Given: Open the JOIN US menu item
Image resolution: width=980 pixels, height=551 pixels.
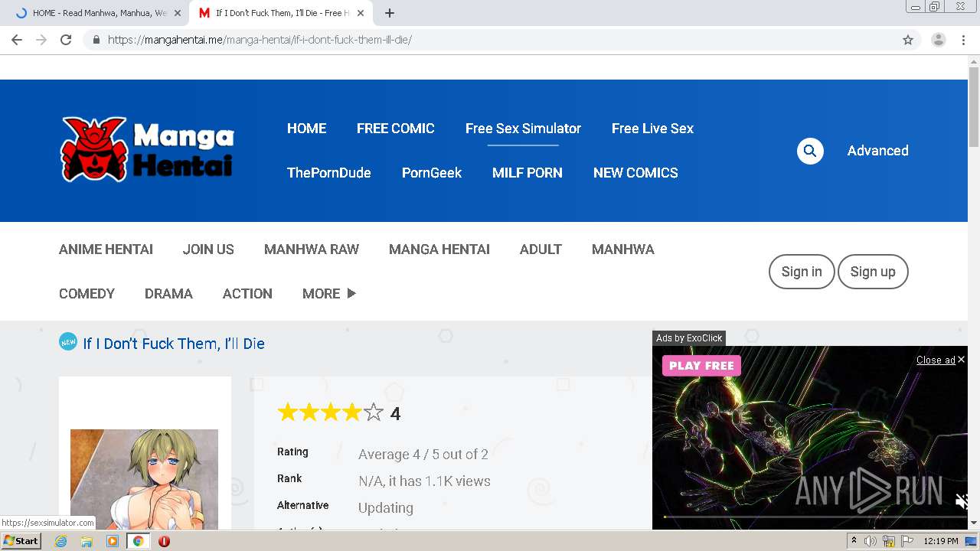Looking at the screenshot, I should pyautogui.click(x=208, y=249).
